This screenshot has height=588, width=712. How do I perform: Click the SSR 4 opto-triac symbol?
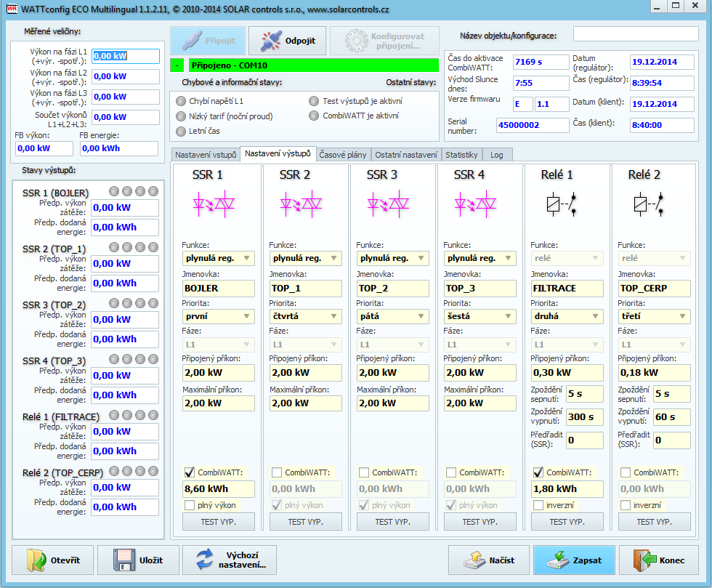[x=475, y=204]
